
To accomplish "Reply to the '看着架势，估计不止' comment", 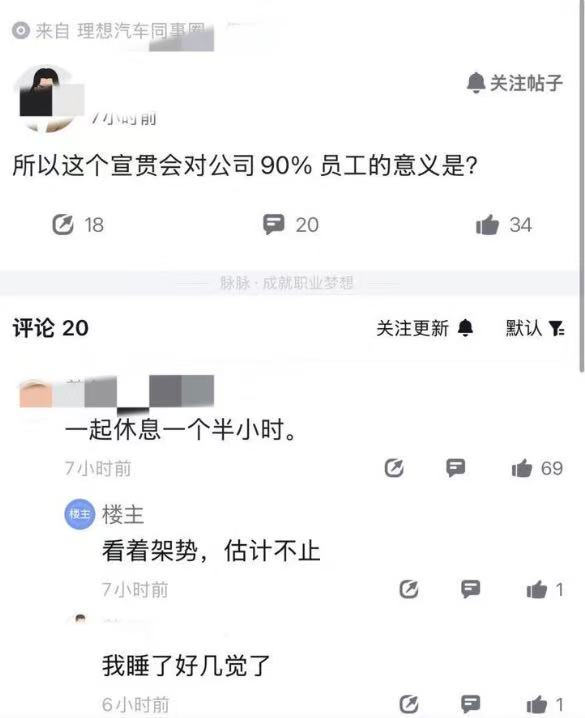I will click(x=471, y=589).
